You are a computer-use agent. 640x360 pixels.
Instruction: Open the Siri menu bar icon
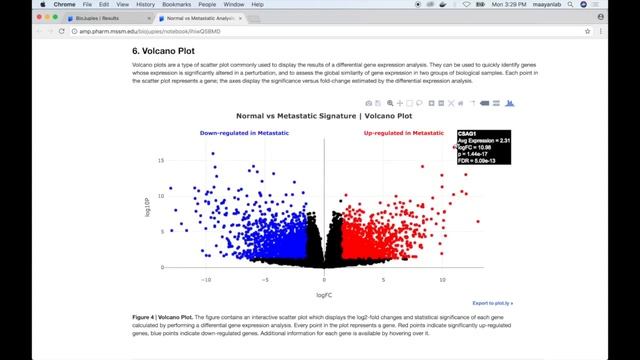click(x=583, y=4)
